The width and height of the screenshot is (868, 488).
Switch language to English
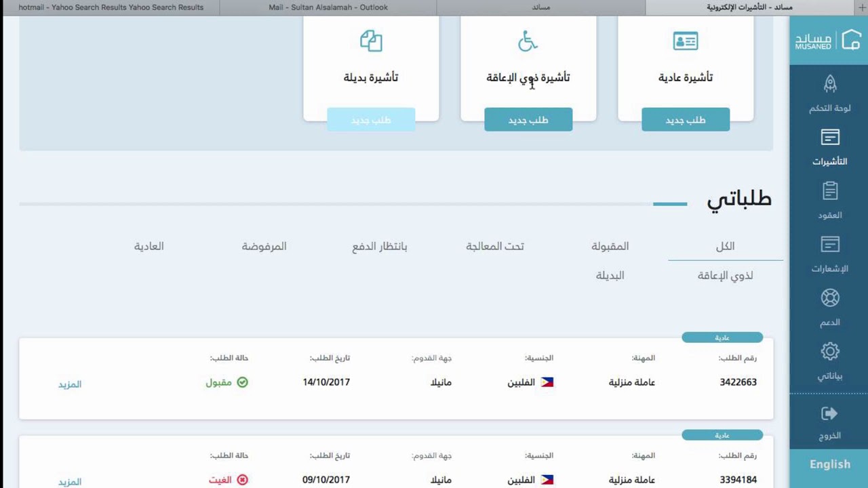tap(829, 464)
